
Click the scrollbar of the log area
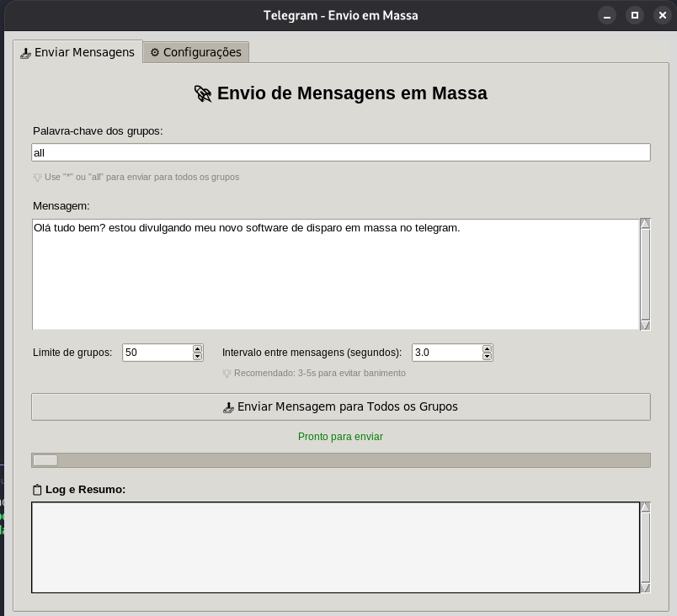pos(645,547)
